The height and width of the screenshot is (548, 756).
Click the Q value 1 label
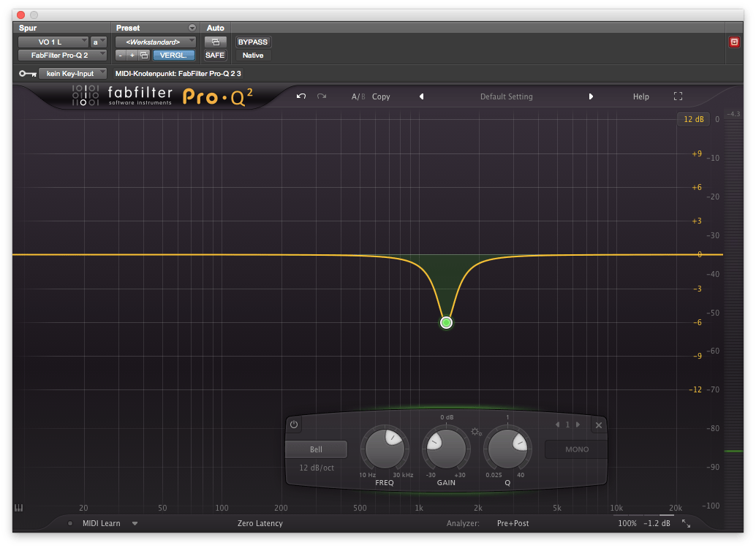point(507,417)
